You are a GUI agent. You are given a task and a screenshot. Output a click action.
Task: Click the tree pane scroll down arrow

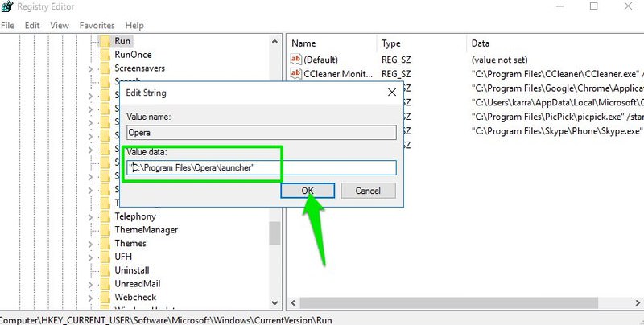point(275,303)
